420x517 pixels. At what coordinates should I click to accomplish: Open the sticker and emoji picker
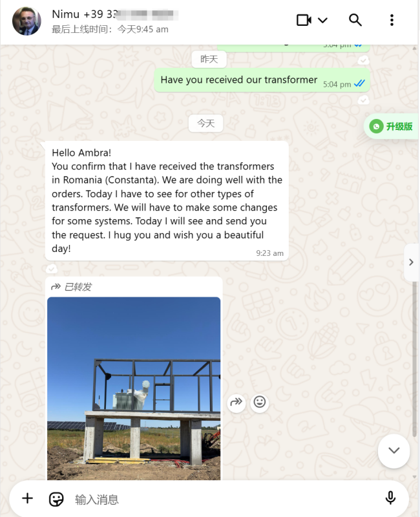click(56, 499)
